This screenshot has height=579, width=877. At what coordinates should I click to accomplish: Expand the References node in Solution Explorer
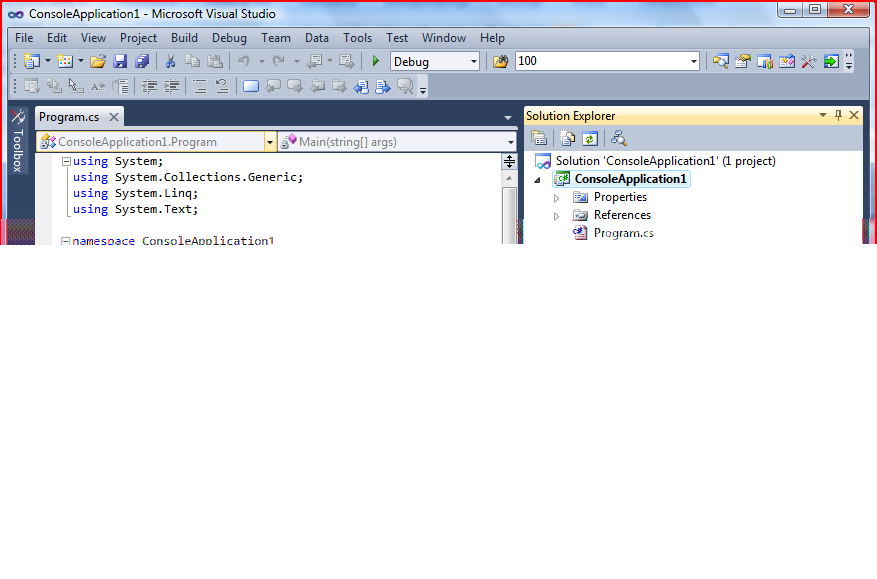tap(557, 216)
